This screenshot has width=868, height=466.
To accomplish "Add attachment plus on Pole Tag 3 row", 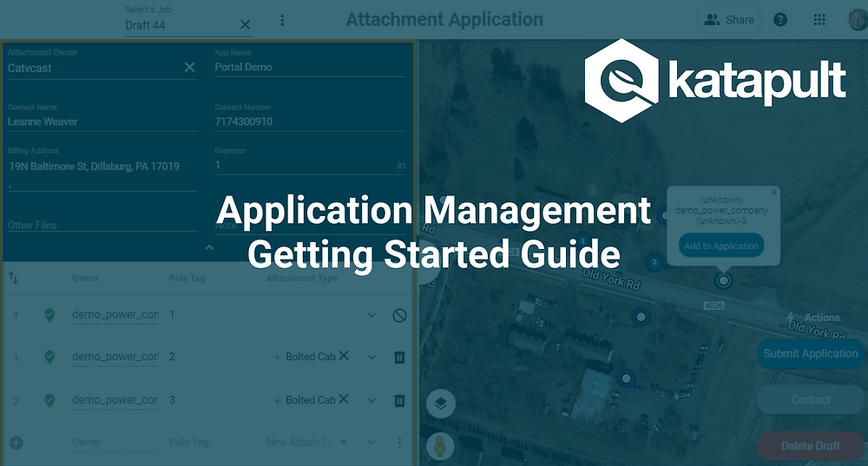I will pyautogui.click(x=277, y=401).
